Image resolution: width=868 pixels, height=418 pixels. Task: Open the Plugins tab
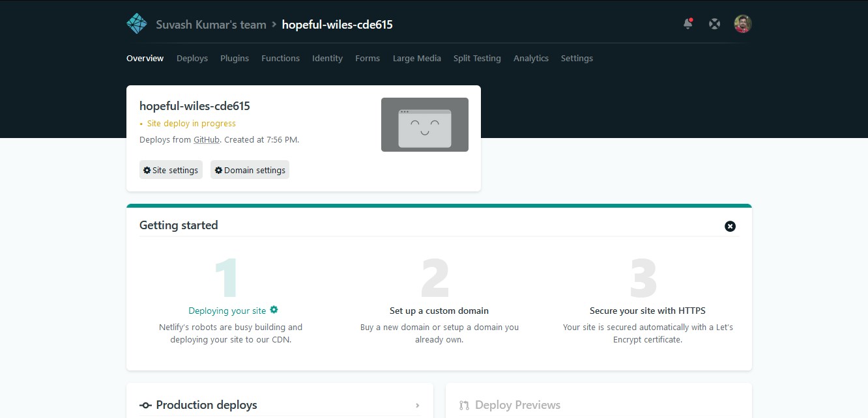point(235,59)
